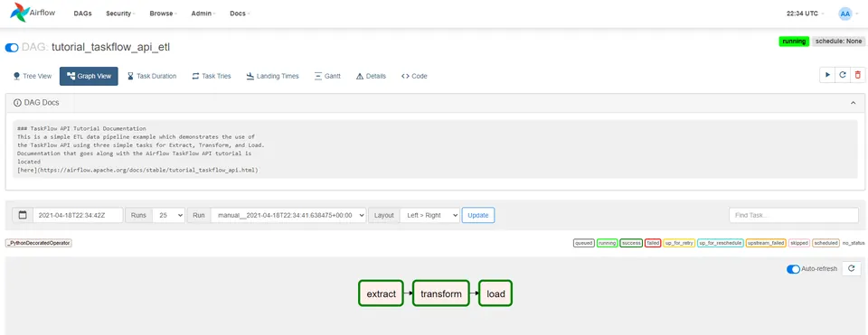The width and height of the screenshot is (868, 335).
Task: Open the Task Tries tab
Action: (x=212, y=76)
